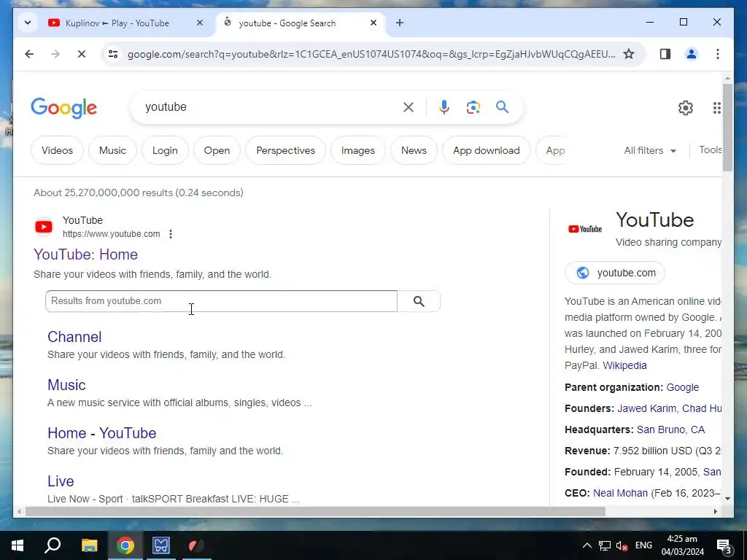Open Google apps grid icon

point(716,108)
